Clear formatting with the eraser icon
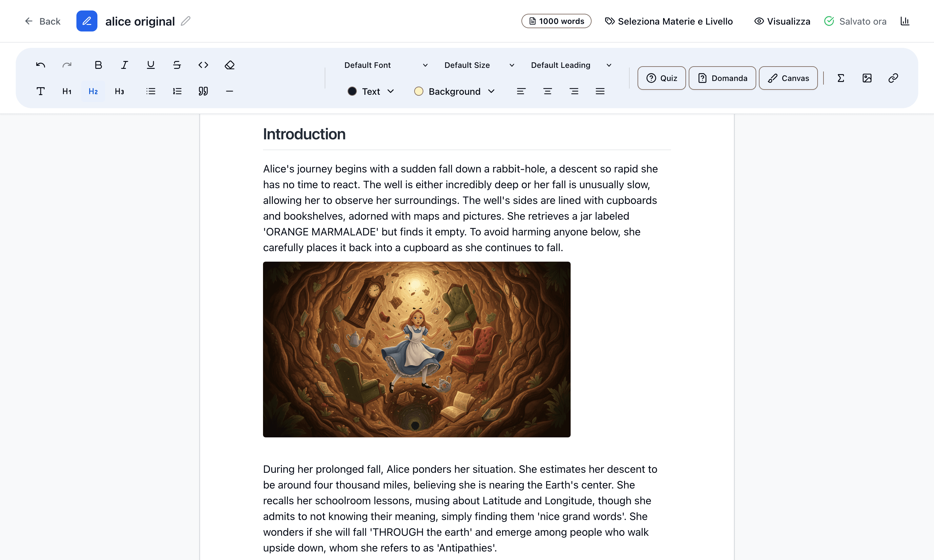 pos(230,65)
